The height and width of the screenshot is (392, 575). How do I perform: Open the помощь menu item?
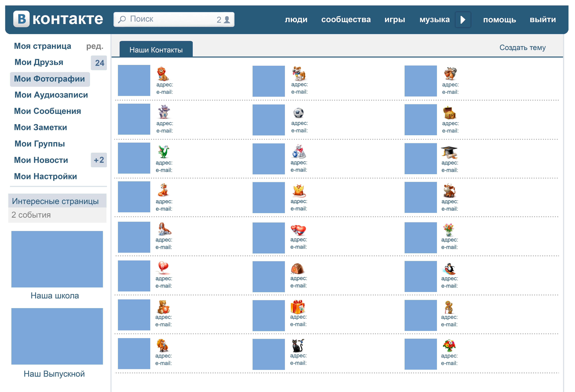pos(500,20)
